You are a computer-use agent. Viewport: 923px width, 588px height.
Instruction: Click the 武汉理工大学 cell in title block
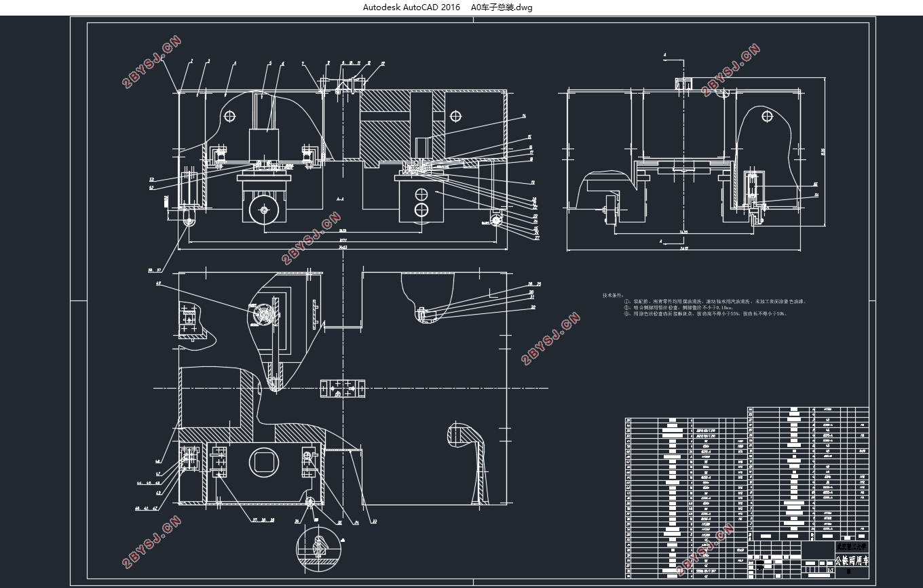tap(851, 545)
